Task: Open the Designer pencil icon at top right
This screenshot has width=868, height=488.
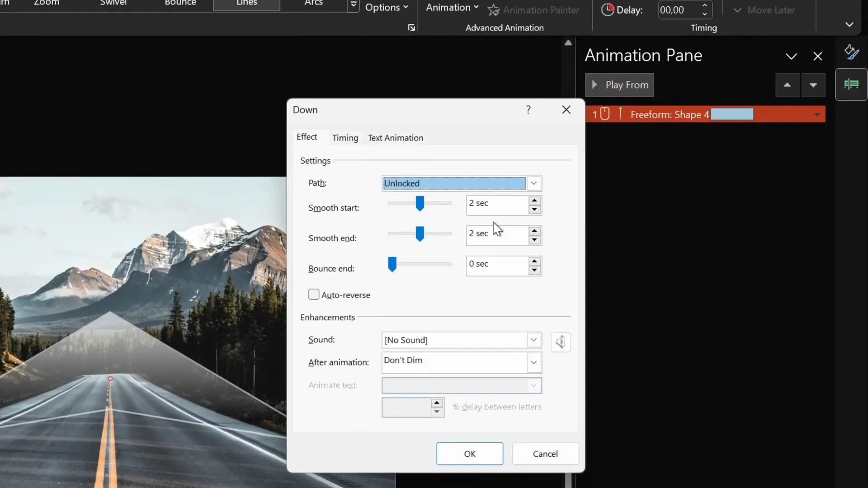Action: tap(852, 52)
